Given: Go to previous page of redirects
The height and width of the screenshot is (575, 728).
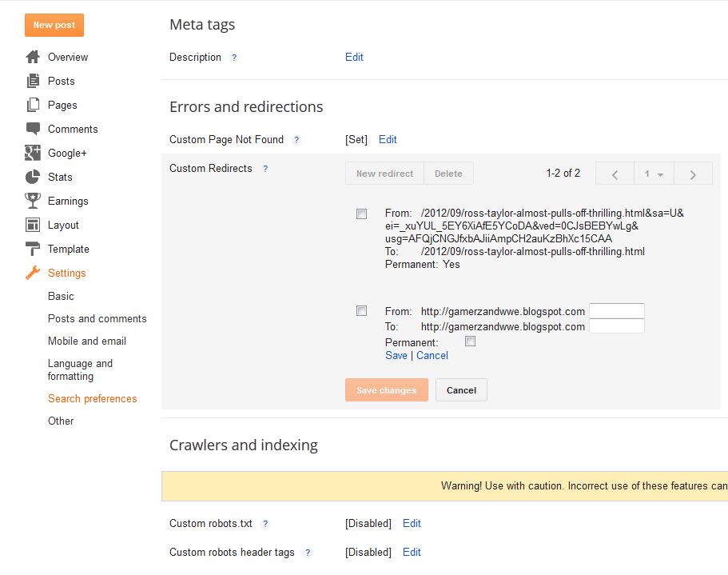Looking at the screenshot, I should click(615, 174).
